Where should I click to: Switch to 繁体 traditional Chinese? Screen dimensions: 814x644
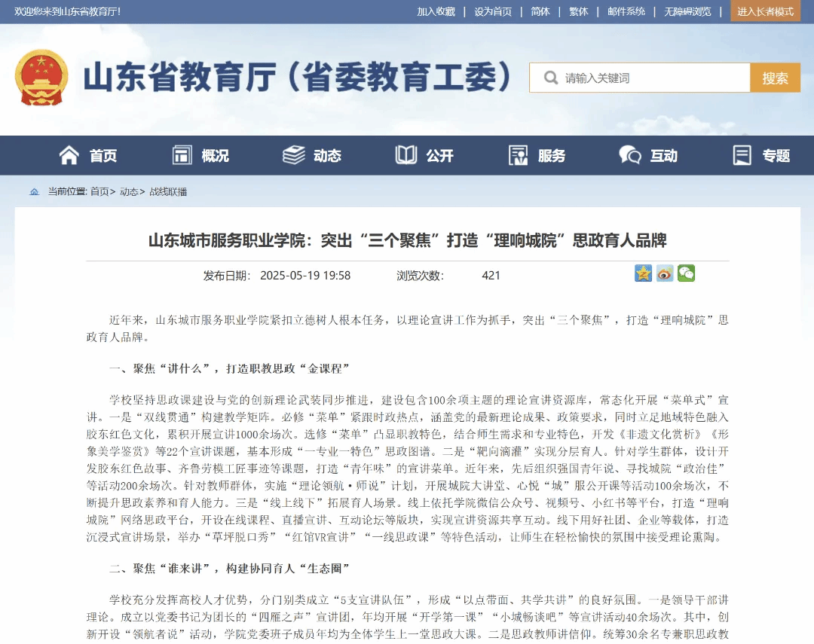(x=579, y=11)
